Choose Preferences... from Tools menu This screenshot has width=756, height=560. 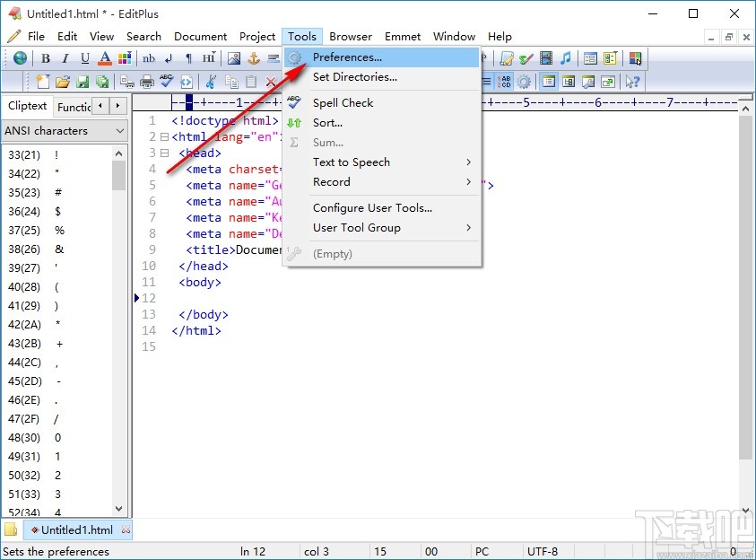click(381, 57)
